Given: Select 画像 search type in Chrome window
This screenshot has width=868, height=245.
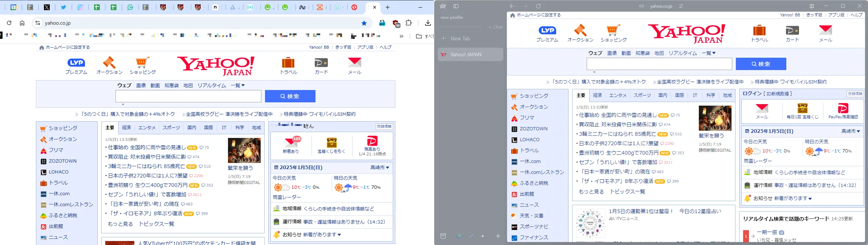Looking at the screenshot, I should pyautogui.click(x=141, y=86).
